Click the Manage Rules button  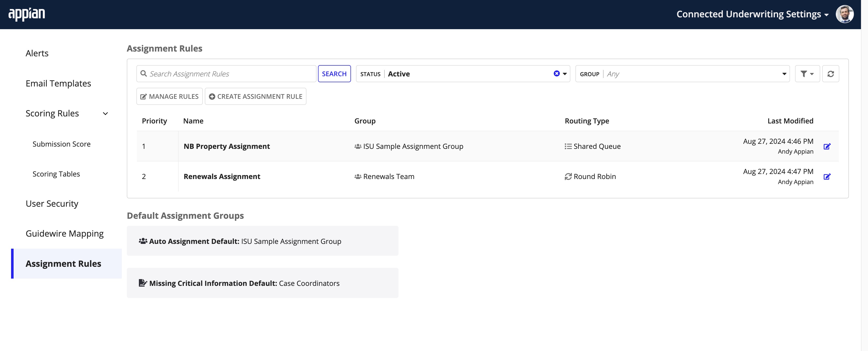pyautogui.click(x=170, y=96)
